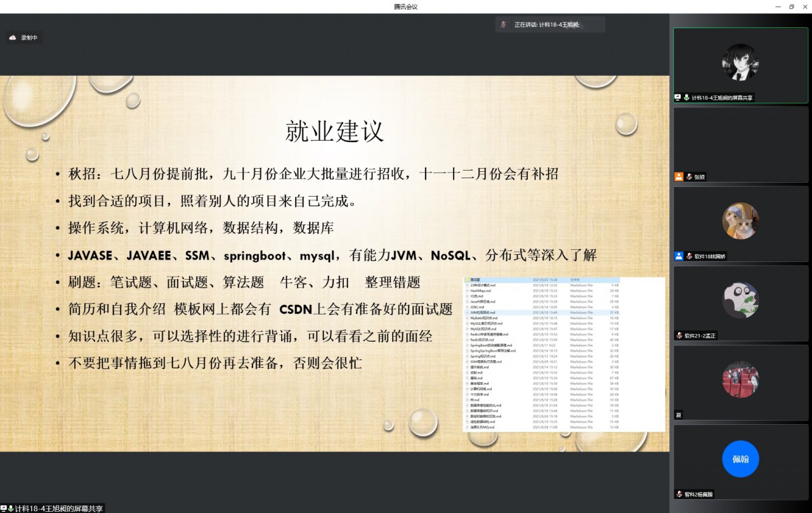Click the green microphone icon in 王旭昶's tile
Screen dimensions: 812x513
[686, 98]
